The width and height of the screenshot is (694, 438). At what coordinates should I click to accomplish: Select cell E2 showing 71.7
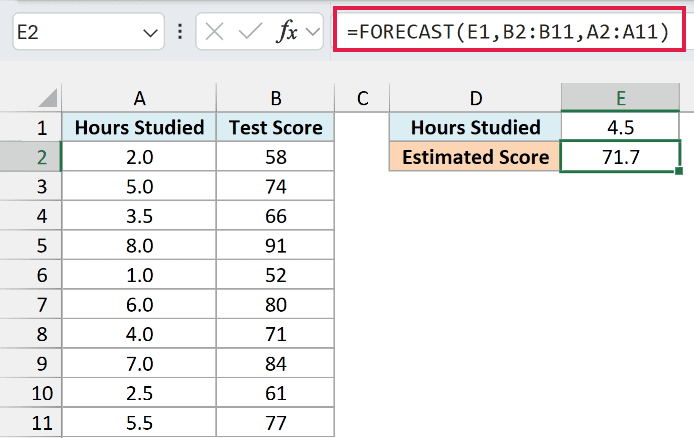point(621,157)
